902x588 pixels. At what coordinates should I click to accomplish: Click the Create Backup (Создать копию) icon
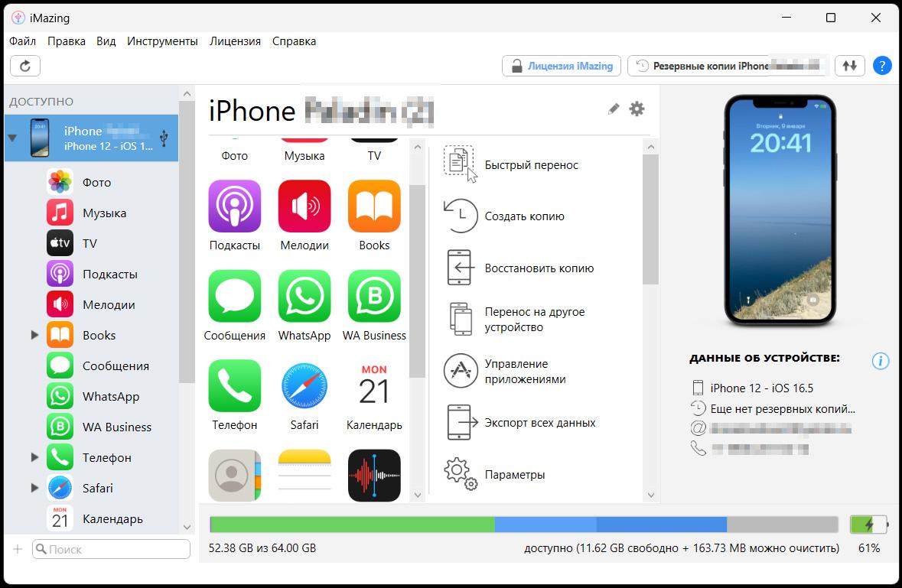pyautogui.click(x=461, y=216)
